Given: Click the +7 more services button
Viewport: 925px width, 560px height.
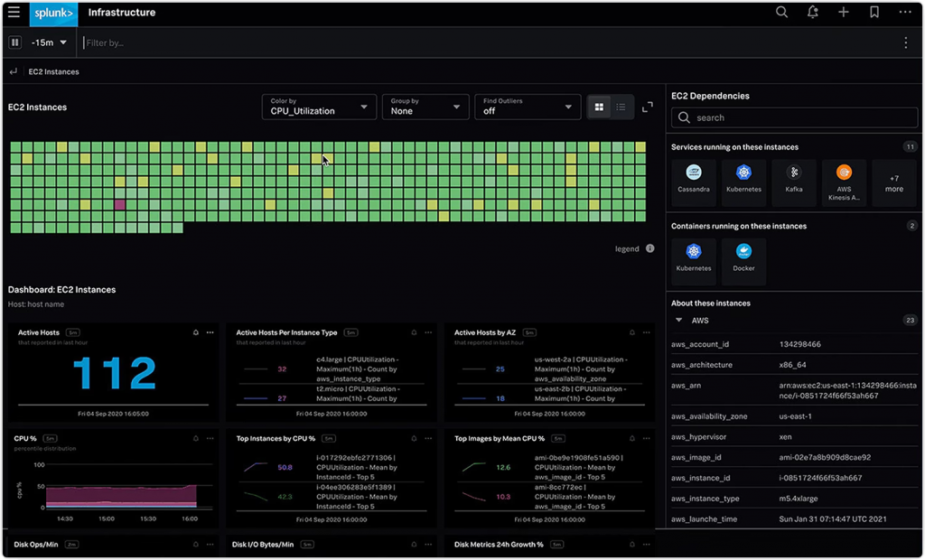Looking at the screenshot, I should point(893,182).
